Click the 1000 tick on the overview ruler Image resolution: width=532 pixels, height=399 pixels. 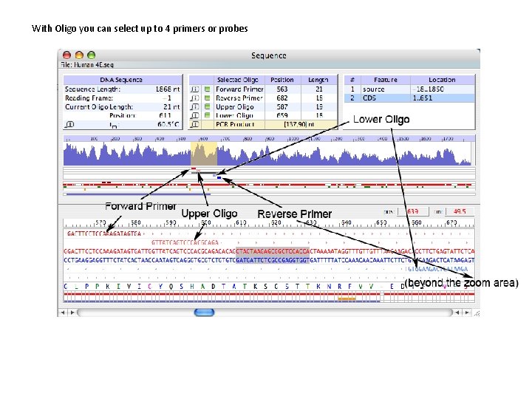(x=293, y=139)
